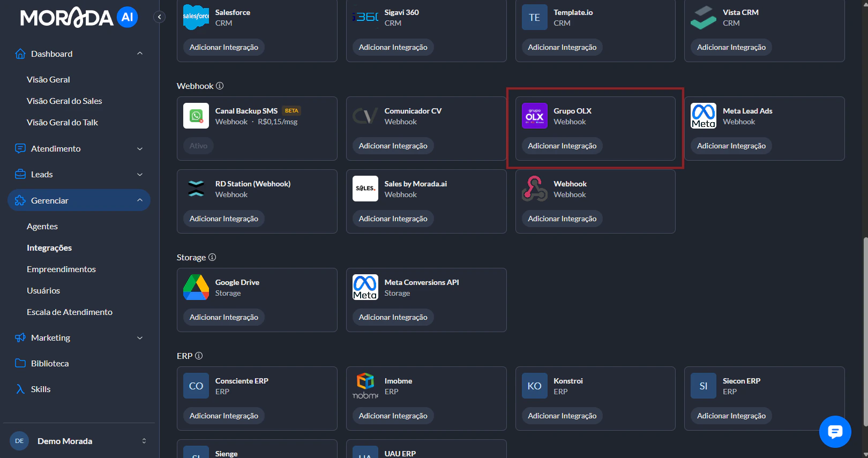Viewport: 868px width, 458px height.
Task: Click the Grupo OLX logo
Action: pyautogui.click(x=535, y=116)
